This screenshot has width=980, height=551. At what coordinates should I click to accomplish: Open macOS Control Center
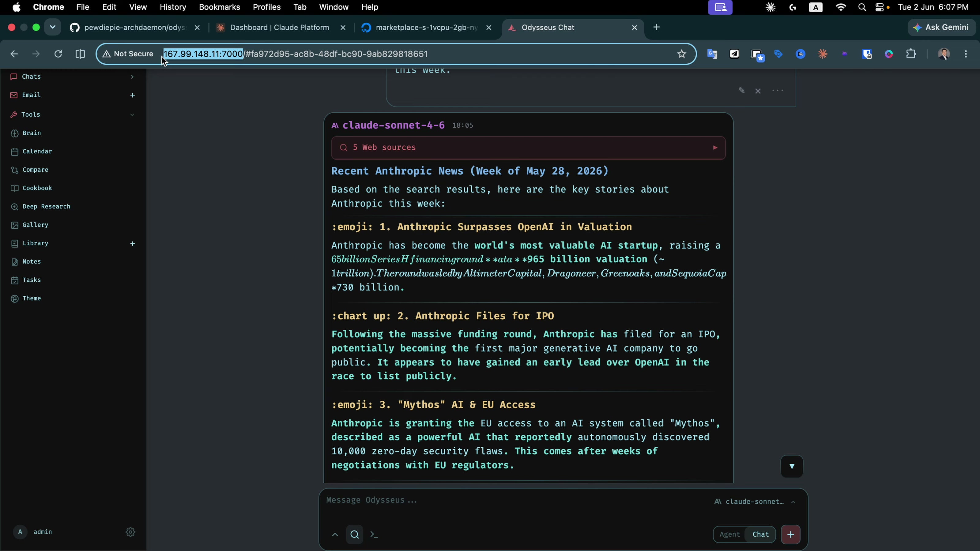point(880,7)
